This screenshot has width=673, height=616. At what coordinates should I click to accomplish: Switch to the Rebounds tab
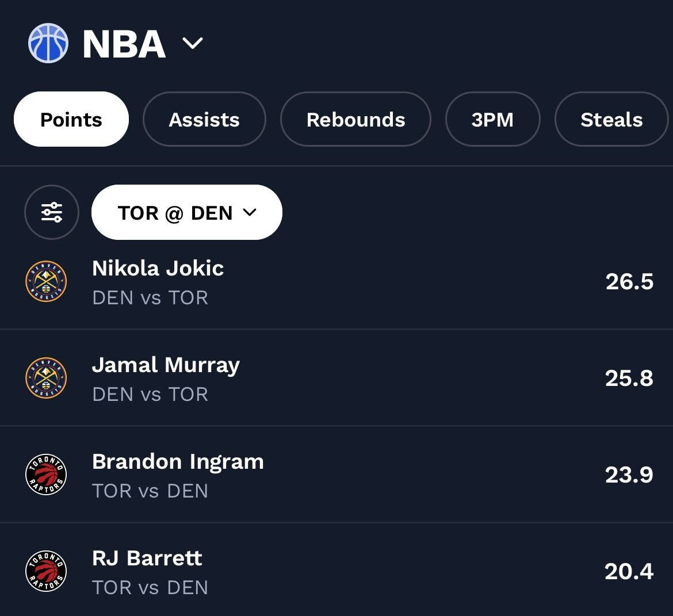pyautogui.click(x=355, y=120)
